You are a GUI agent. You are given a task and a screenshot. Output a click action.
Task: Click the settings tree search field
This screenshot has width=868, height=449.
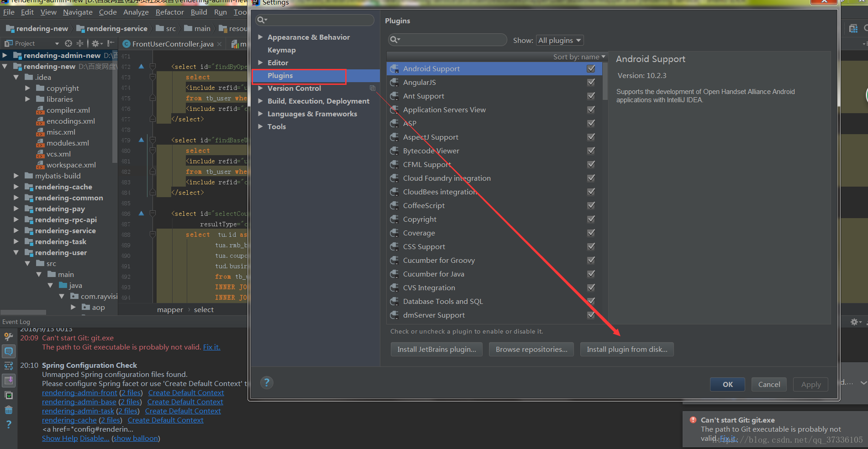315,20
